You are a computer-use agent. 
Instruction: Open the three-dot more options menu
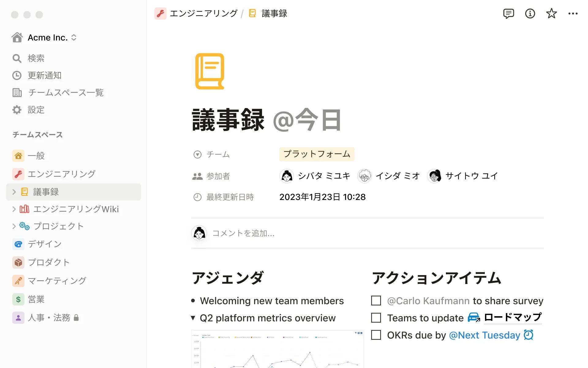(x=573, y=14)
